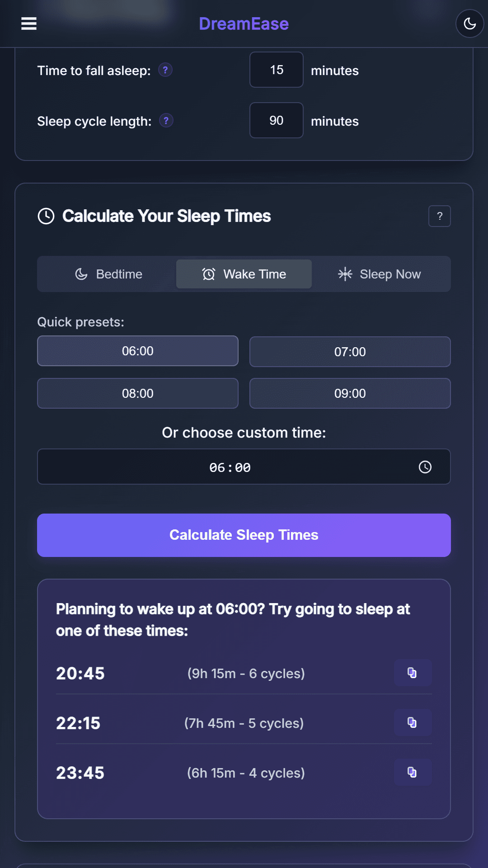The height and width of the screenshot is (868, 488).
Task: Copy the 23:45 bedtime
Action: [x=413, y=772]
